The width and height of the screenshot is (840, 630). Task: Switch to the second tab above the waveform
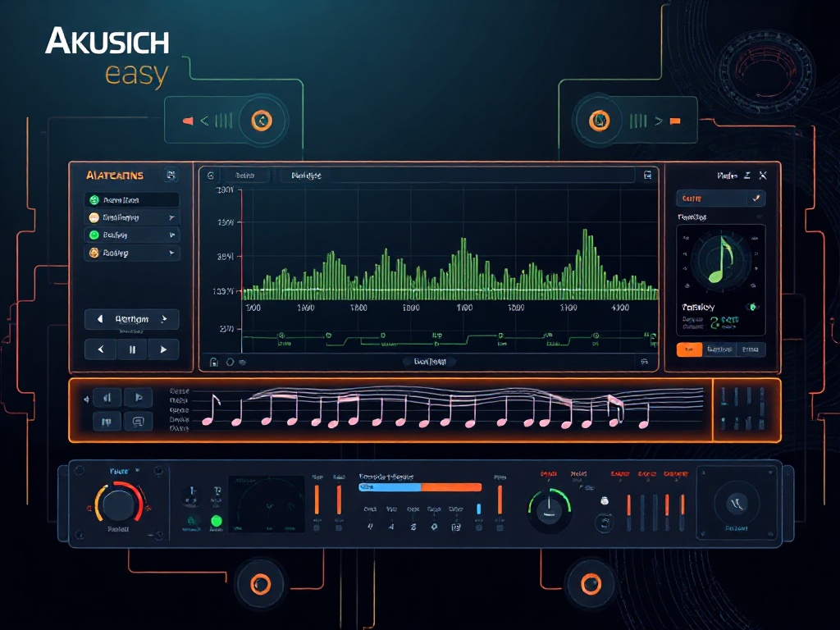click(306, 176)
